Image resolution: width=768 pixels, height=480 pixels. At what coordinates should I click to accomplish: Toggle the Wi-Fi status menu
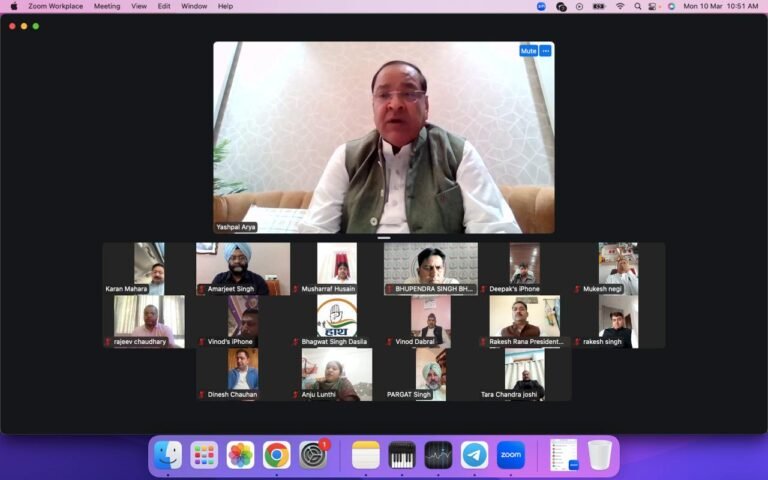[x=620, y=6]
